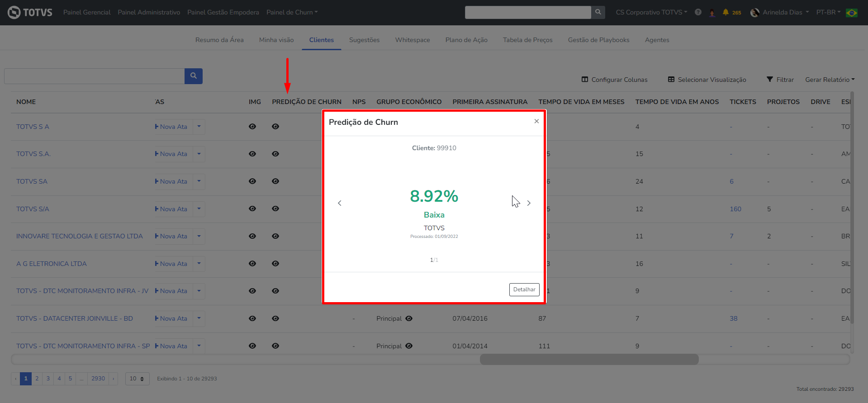Click the Filtrar button
Image resolution: width=868 pixels, height=403 pixels.
coord(780,80)
